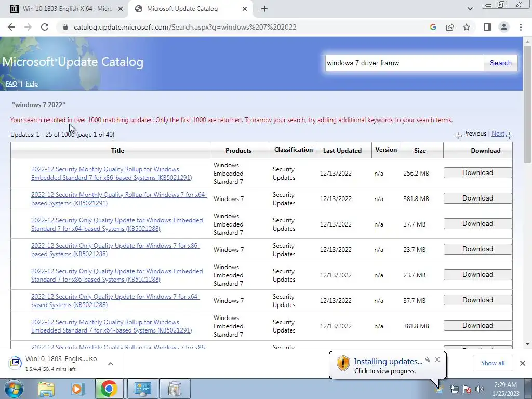
Task: Sort results by Products column
Action: 238,150
